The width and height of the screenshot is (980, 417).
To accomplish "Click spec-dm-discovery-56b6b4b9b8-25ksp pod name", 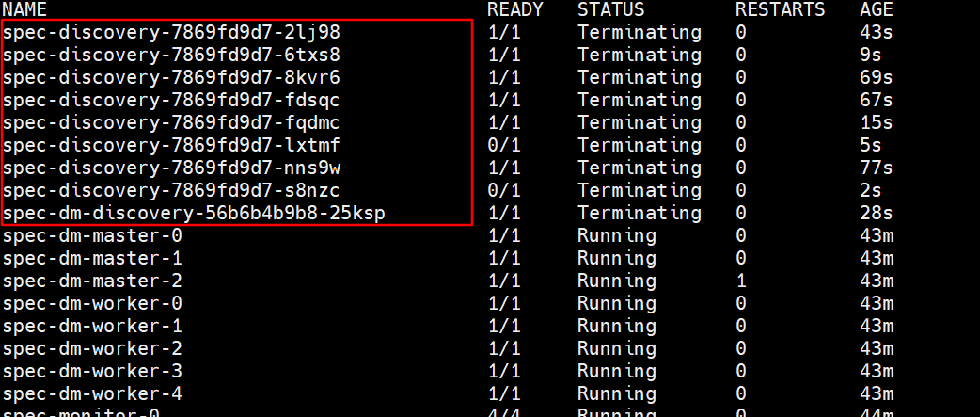I will [194, 214].
